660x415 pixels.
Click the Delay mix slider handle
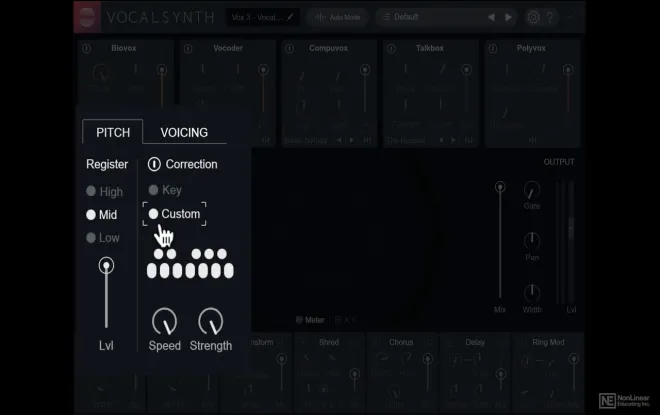coord(500,374)
